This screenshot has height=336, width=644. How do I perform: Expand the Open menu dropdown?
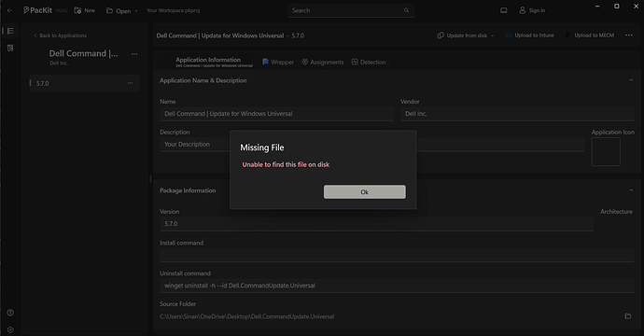point(136,11)
